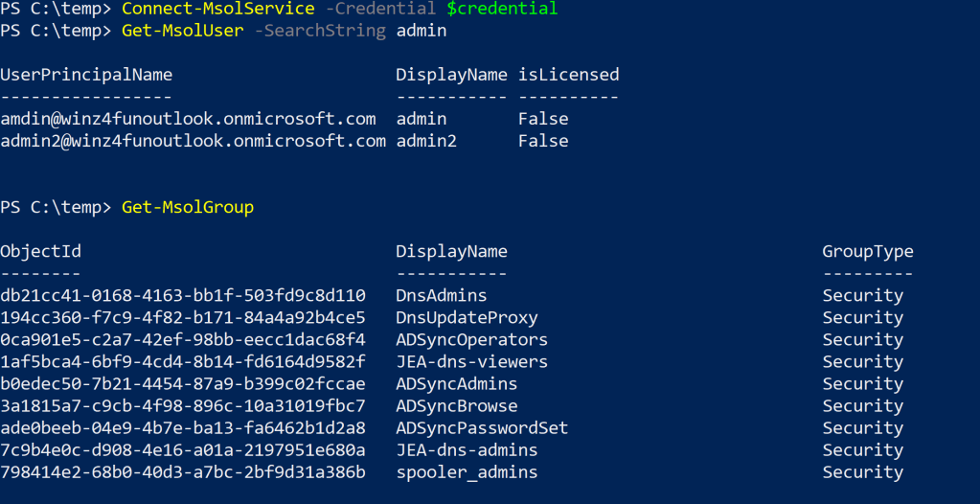This screenshot has width=980, height=504.
Task: Click the DnsAdmins group name
Action: click(x=441, y=296)
